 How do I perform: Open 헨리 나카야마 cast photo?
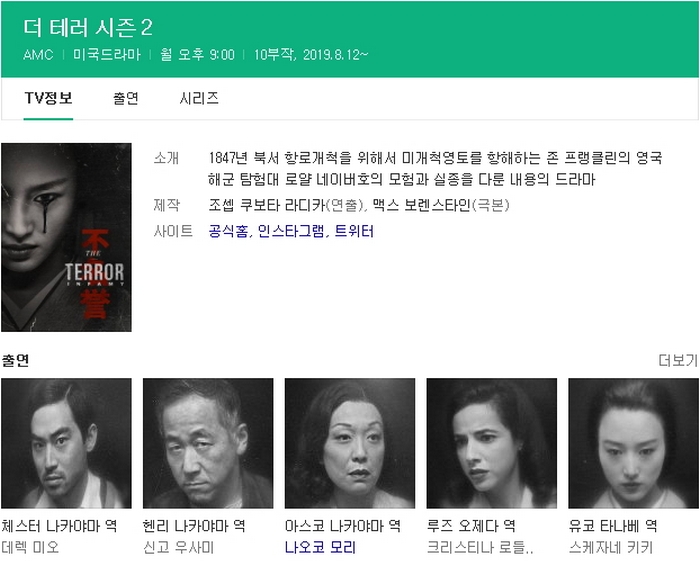pyautogui.click(x=208, y=443)
